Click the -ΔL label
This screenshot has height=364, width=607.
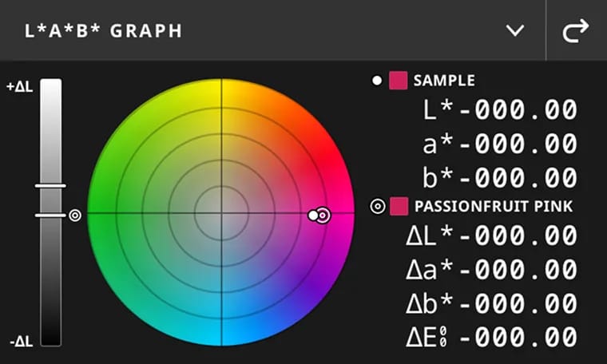(20, 342)
